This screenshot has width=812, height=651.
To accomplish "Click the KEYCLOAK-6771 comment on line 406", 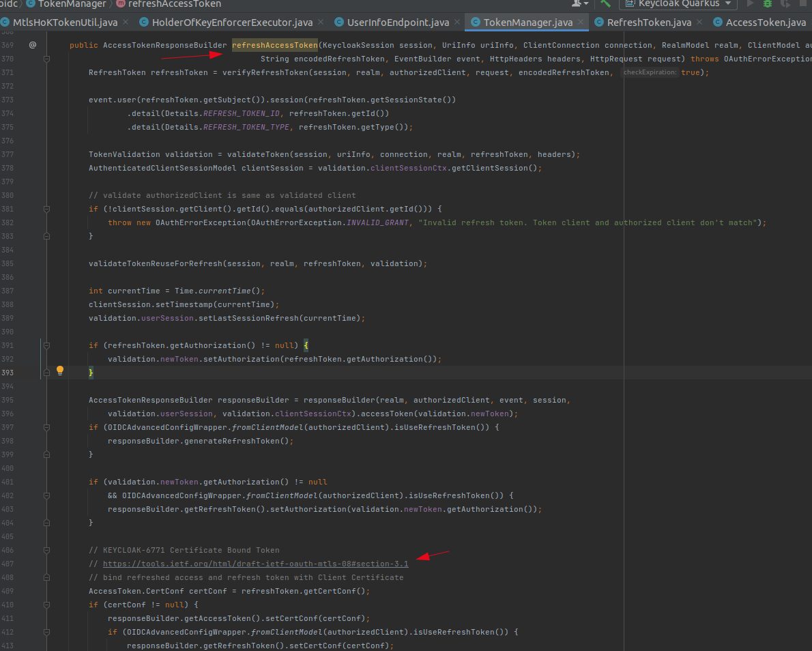I will click(x=191, y=550).
